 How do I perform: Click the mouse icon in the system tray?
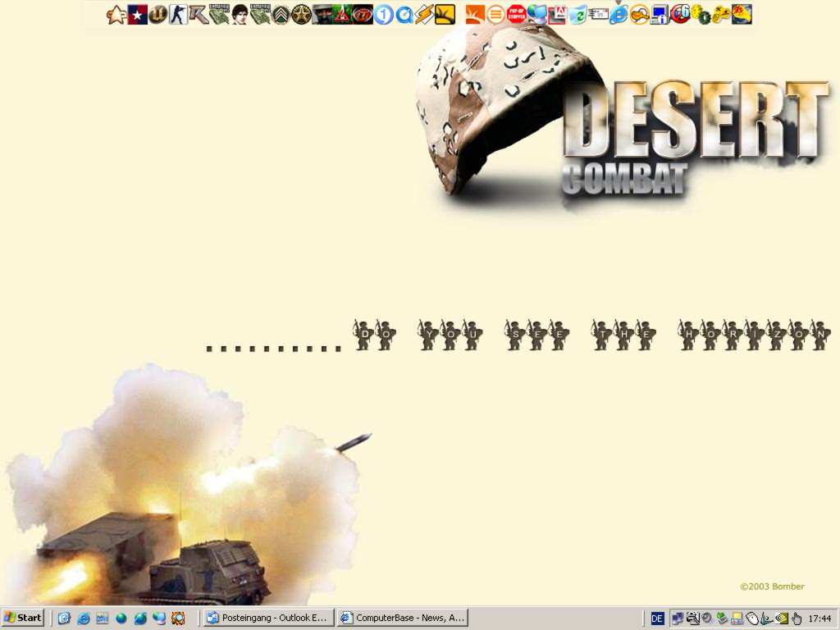[x=751, y=619]
